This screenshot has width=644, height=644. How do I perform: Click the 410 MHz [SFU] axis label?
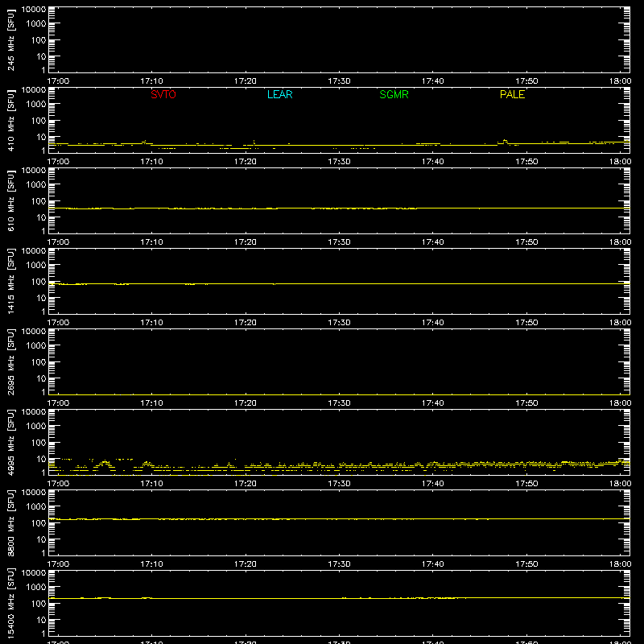(11, 121)
